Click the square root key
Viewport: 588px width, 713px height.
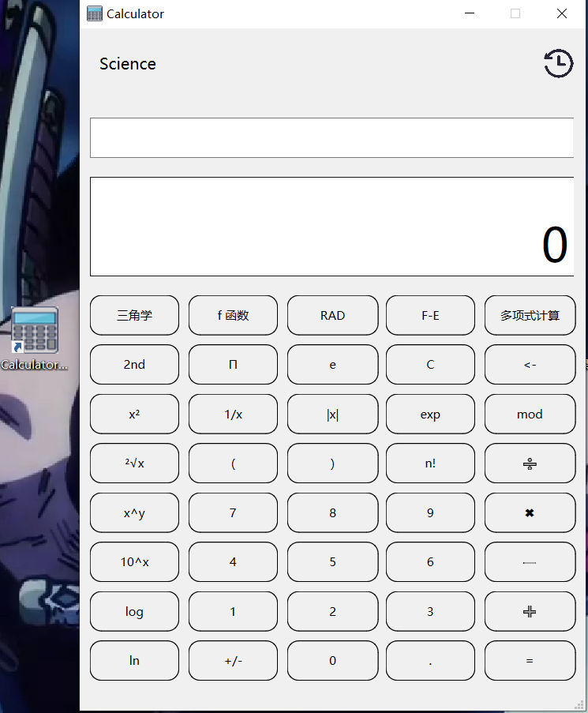tap(134, 463)
